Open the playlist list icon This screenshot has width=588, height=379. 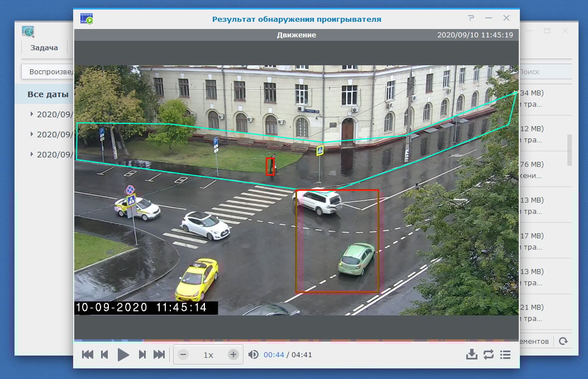(x=505, y=354)
